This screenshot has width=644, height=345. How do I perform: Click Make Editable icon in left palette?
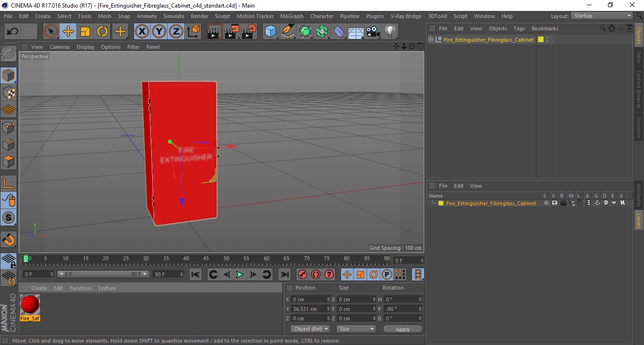(9, 54)
